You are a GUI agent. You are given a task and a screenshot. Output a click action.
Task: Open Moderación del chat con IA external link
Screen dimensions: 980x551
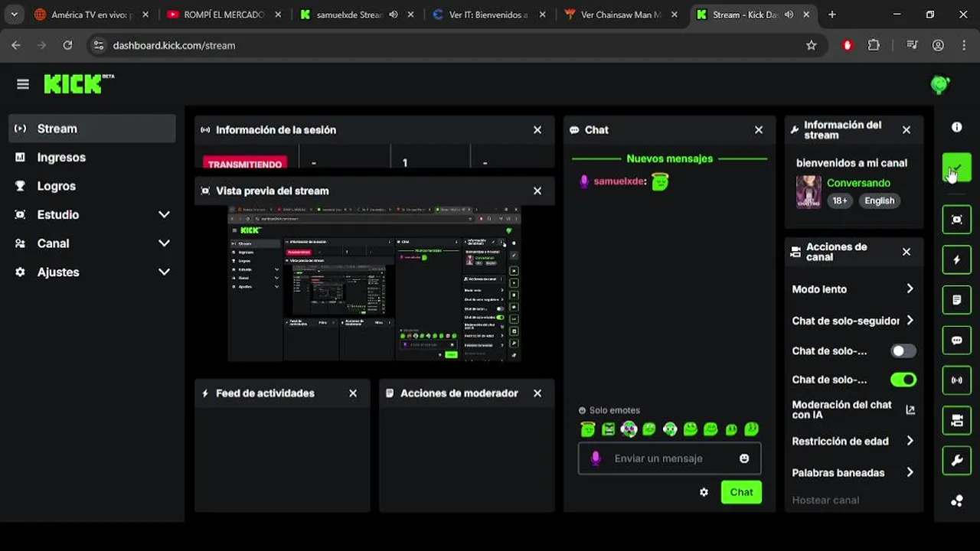click(910, 410)
